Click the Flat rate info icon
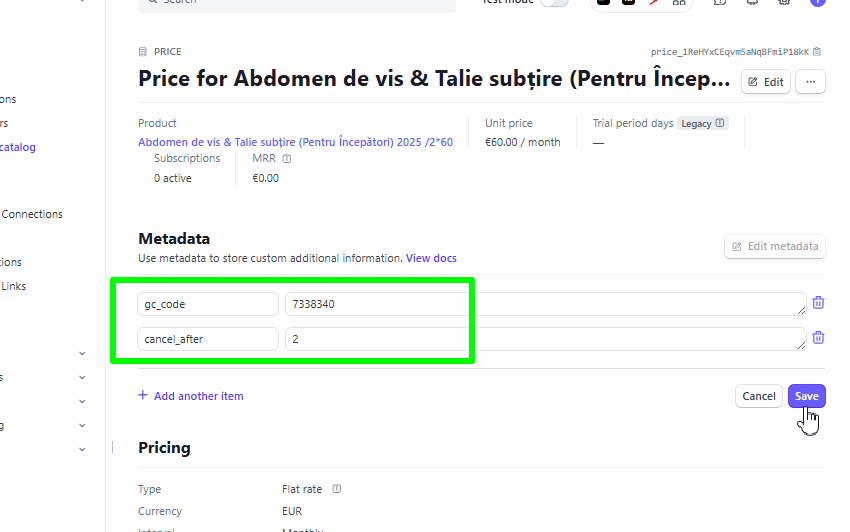Viewport: 850px width, 532px height. (337, 489)
